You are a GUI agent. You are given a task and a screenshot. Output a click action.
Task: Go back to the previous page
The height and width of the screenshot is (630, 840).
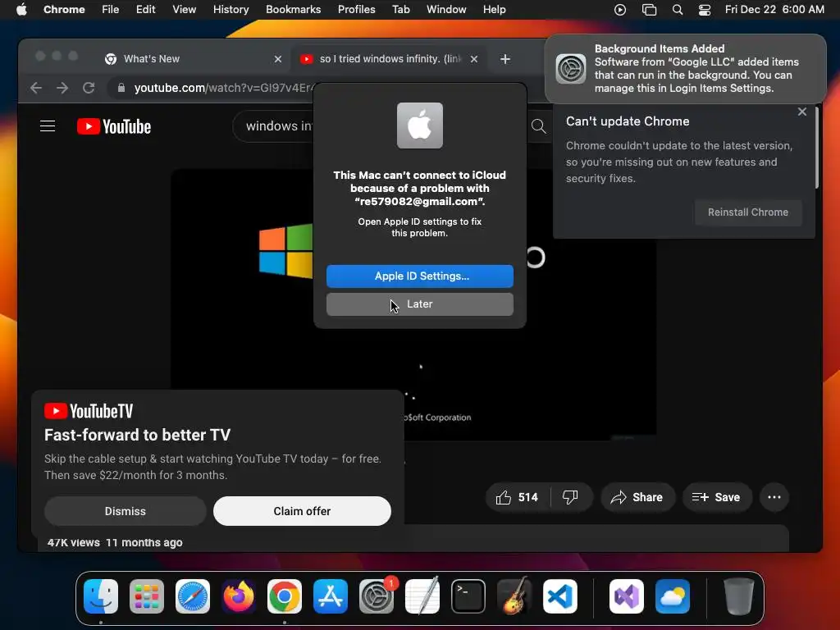tap(36, 88)
